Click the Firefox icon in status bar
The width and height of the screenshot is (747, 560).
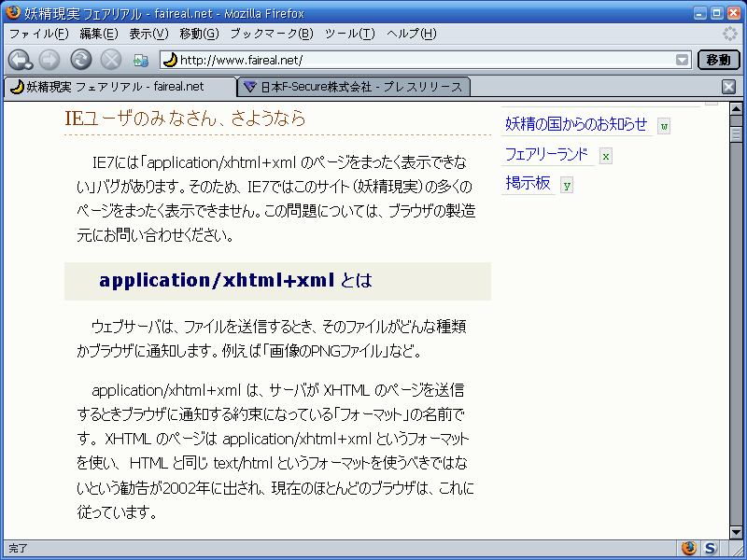689,548
